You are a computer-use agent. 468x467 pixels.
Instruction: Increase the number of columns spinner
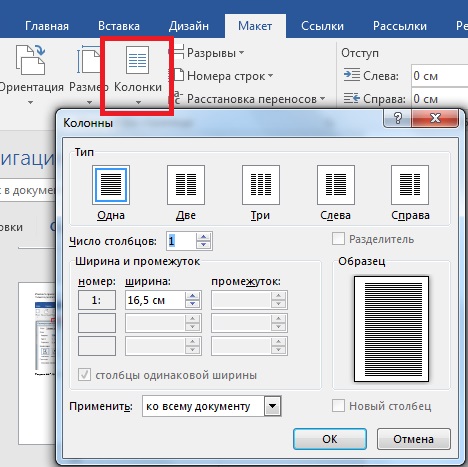click(x=203, y=237)
